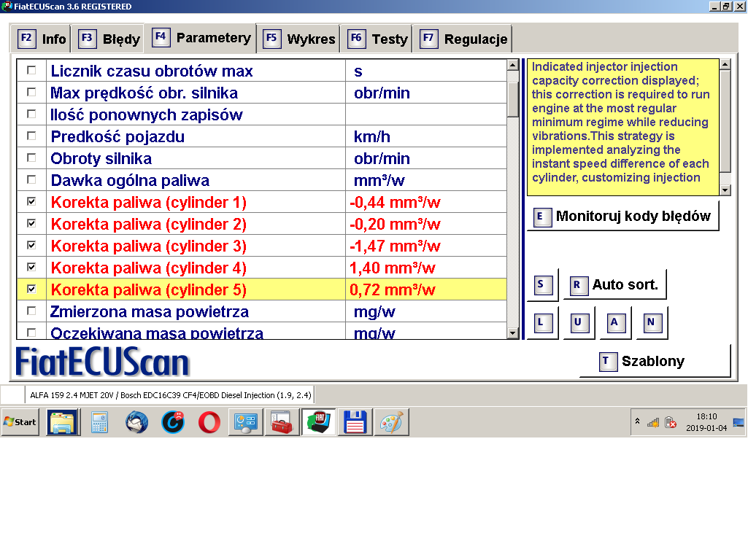Select the Korekta paliwa (cylinder 5) row label
This screenshot has height=560, width=748.
tap(148, 289)
